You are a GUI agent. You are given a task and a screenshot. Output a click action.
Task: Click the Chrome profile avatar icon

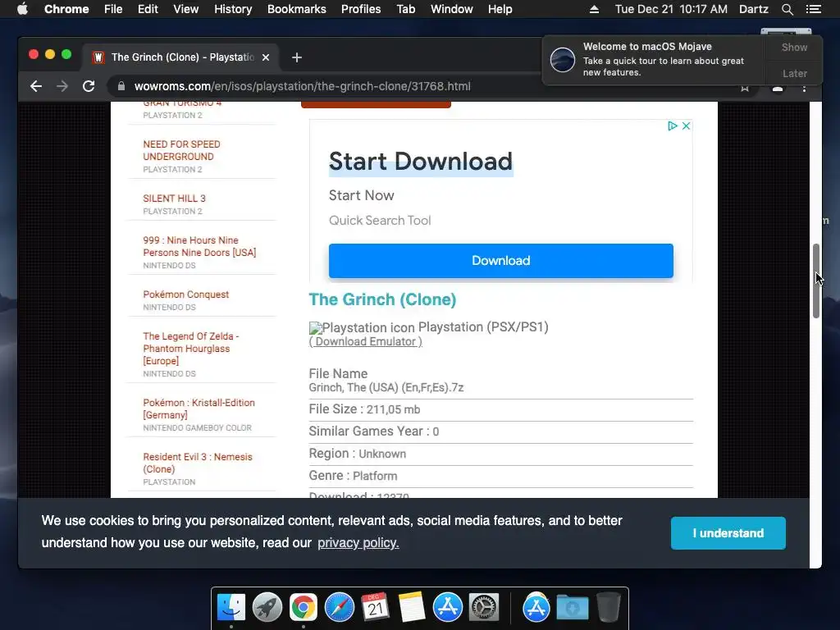778,89
